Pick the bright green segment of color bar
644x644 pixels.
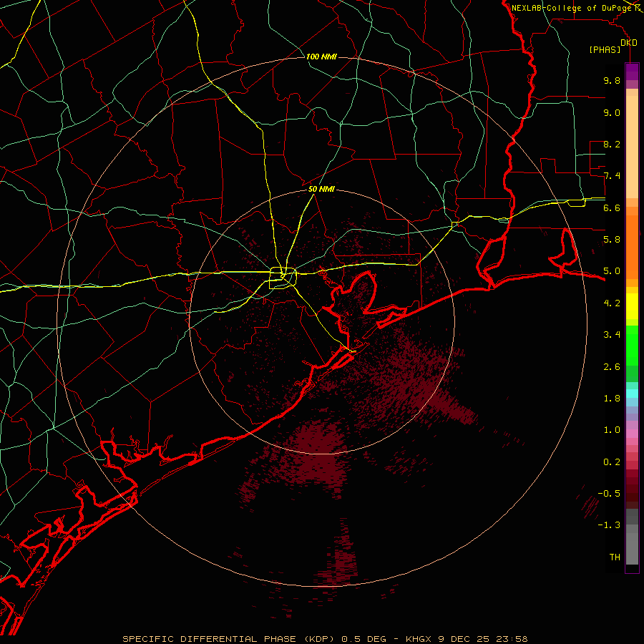[x=632, y=346]
